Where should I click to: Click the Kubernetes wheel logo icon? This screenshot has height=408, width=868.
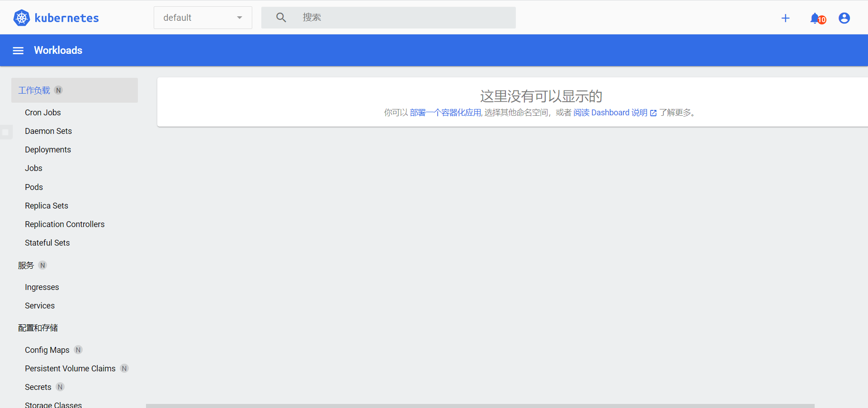(21, 18)
